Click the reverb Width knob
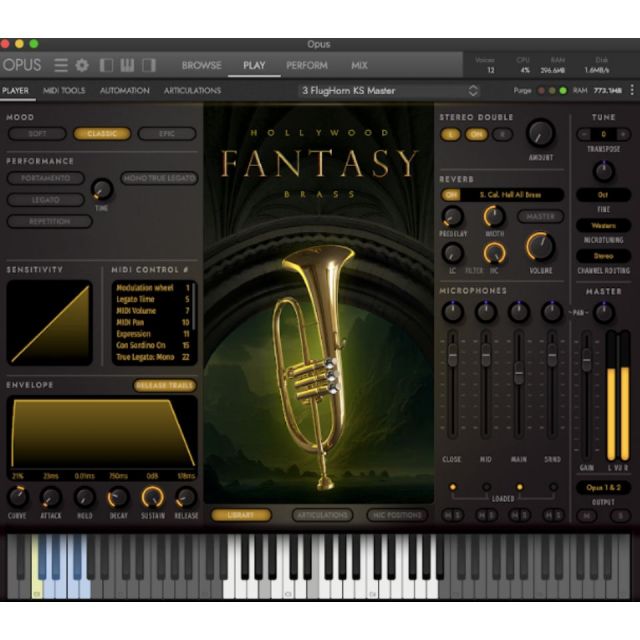640x640 pixels. (x=494, y=216)
